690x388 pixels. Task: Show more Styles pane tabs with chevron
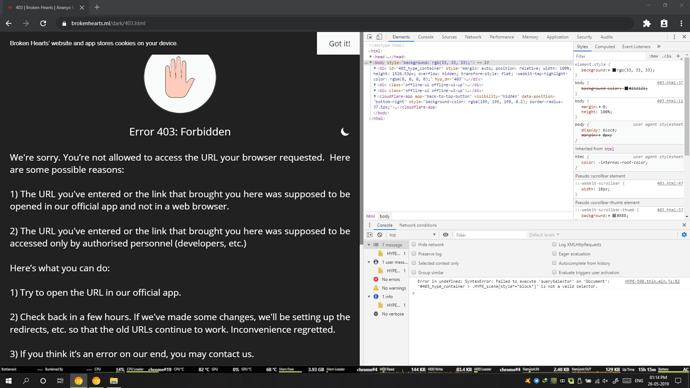point(659,47)
